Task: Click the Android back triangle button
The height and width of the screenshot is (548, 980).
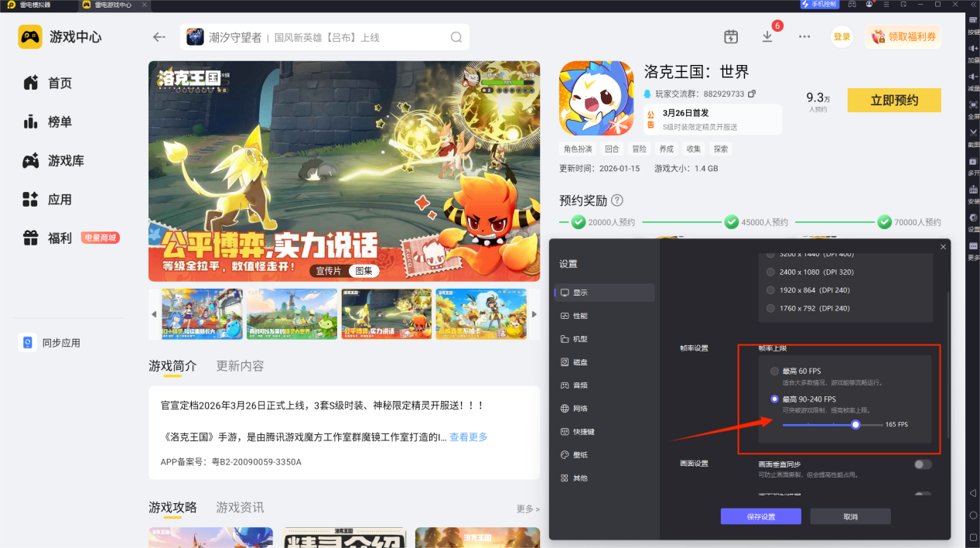Action: [x=973, y=493]
